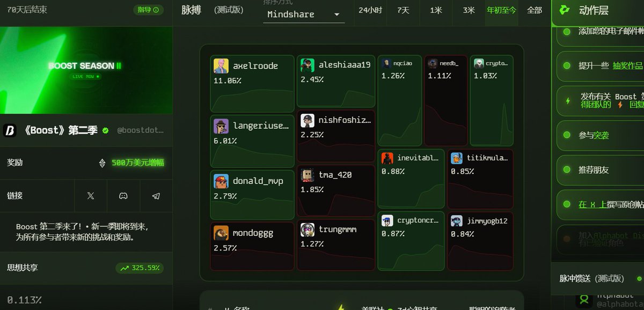Viewport: 644px width, 310px height.
Task: Open the 在 X 上 link
Action: (592, 205)
